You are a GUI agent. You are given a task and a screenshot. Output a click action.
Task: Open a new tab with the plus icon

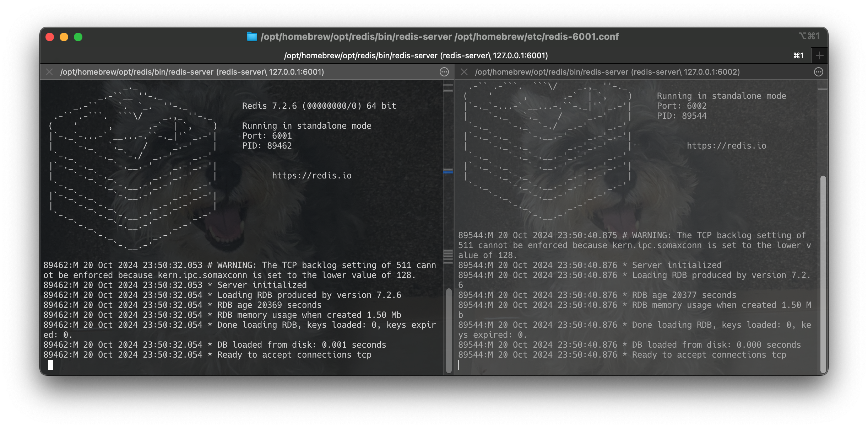point(820,55)
